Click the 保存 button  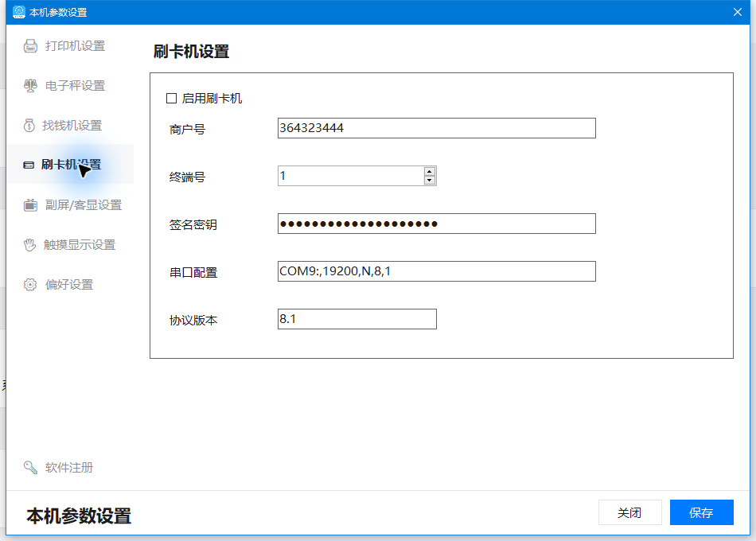click(x=702, y=512)
